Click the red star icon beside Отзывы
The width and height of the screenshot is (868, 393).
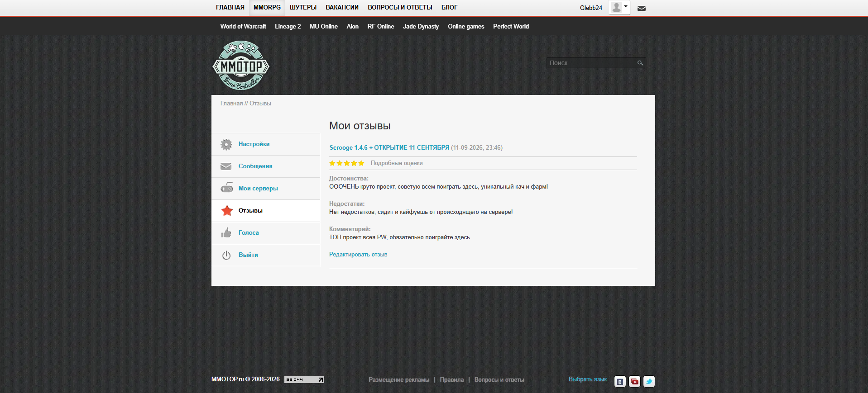pos(227,210)
